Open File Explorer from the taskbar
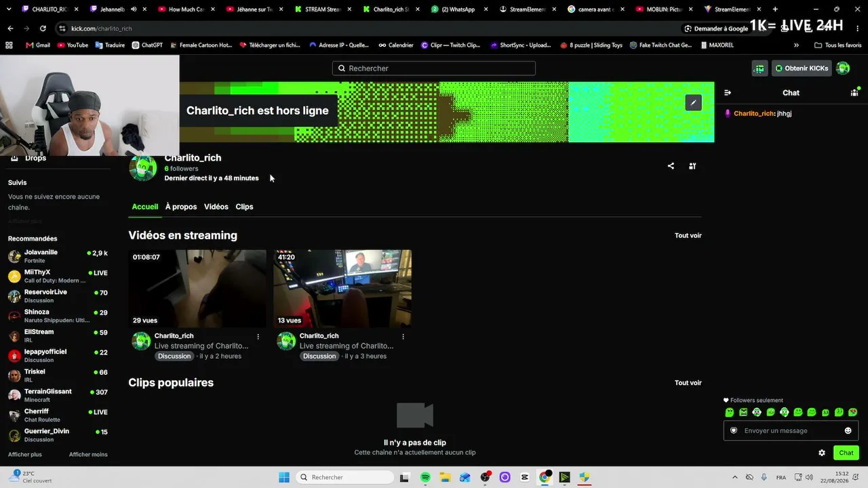This screenshot has width=868, height=488. tap(445, 477)
